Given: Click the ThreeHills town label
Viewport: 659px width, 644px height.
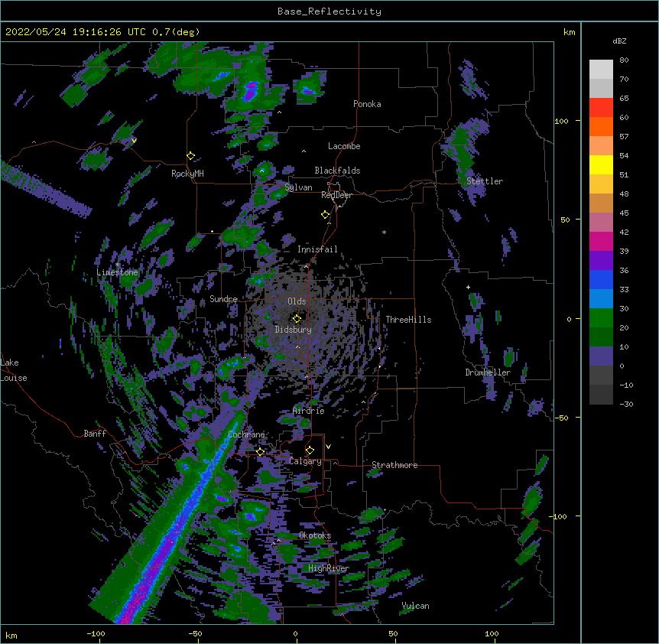Looking at the screenshot, I should point(408,320).
